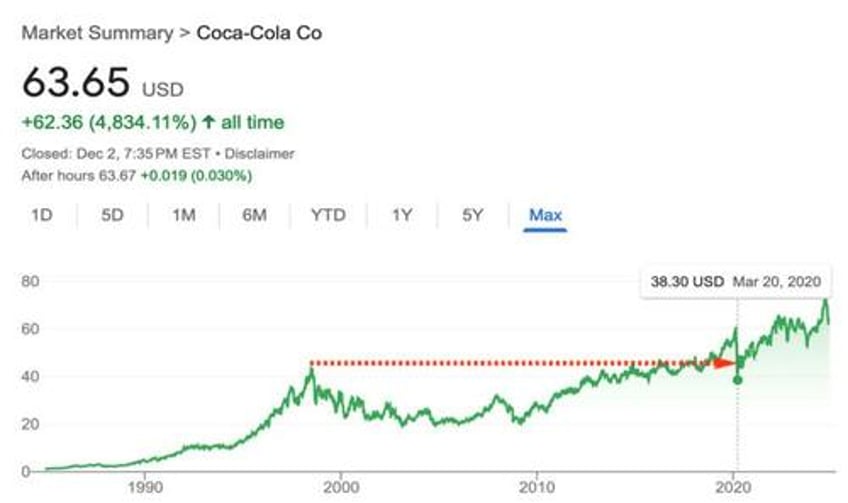Click the green Mar 20, 2020 data point
848x503 pixels.
point(737,380)
